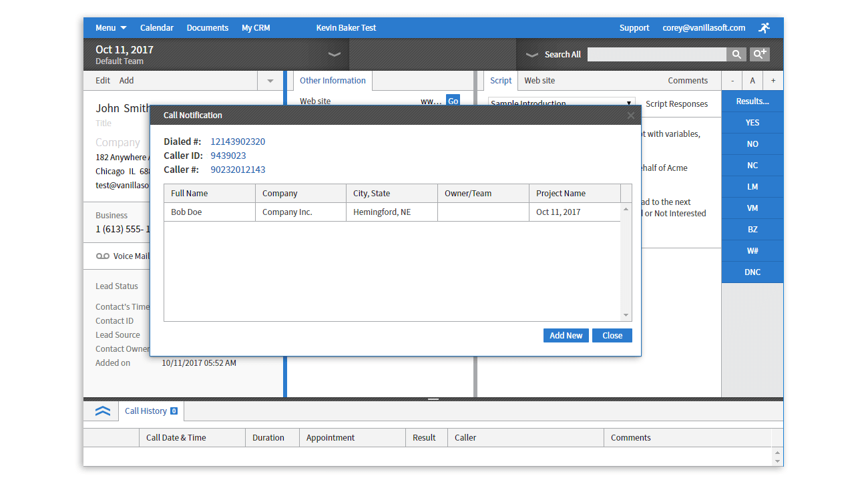
Task: Select the YES result button
Action: pyautogui.click(x=752, y=123)
